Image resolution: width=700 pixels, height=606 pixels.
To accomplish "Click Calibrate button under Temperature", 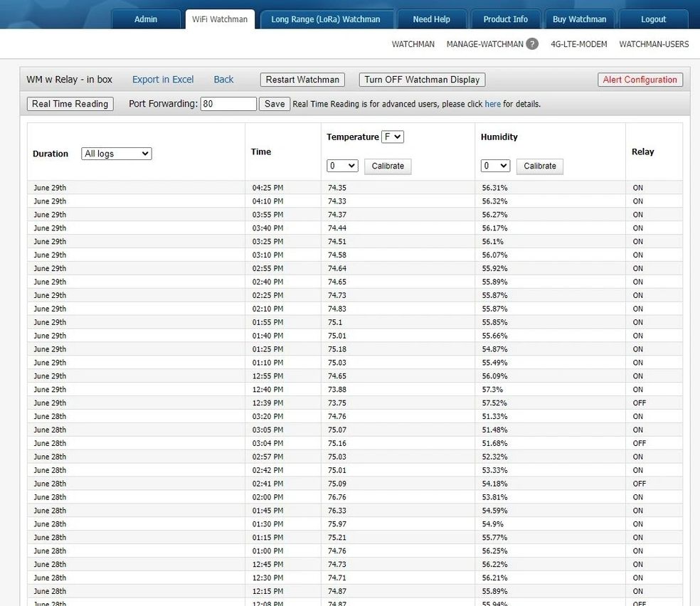I will 388,166.
